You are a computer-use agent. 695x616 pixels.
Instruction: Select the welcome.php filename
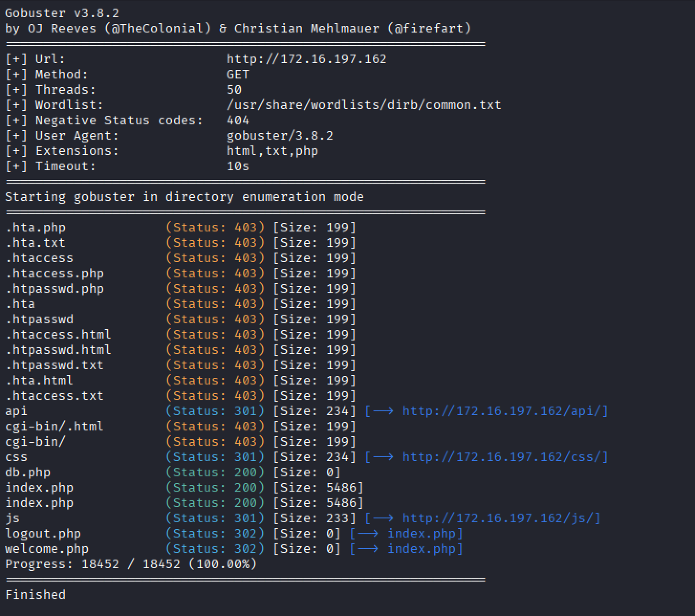click(x=47, y=549)
